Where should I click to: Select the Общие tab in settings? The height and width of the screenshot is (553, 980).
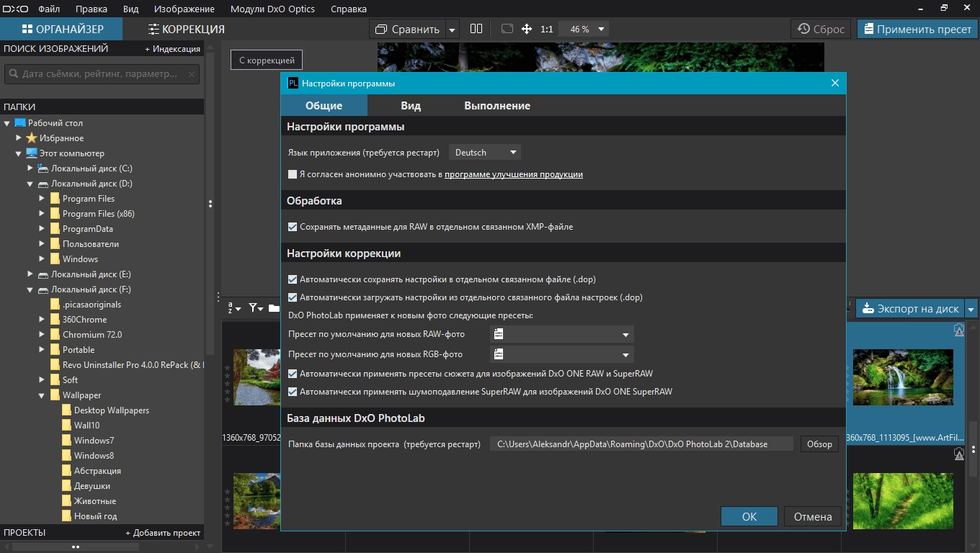[x=324, y=106]
